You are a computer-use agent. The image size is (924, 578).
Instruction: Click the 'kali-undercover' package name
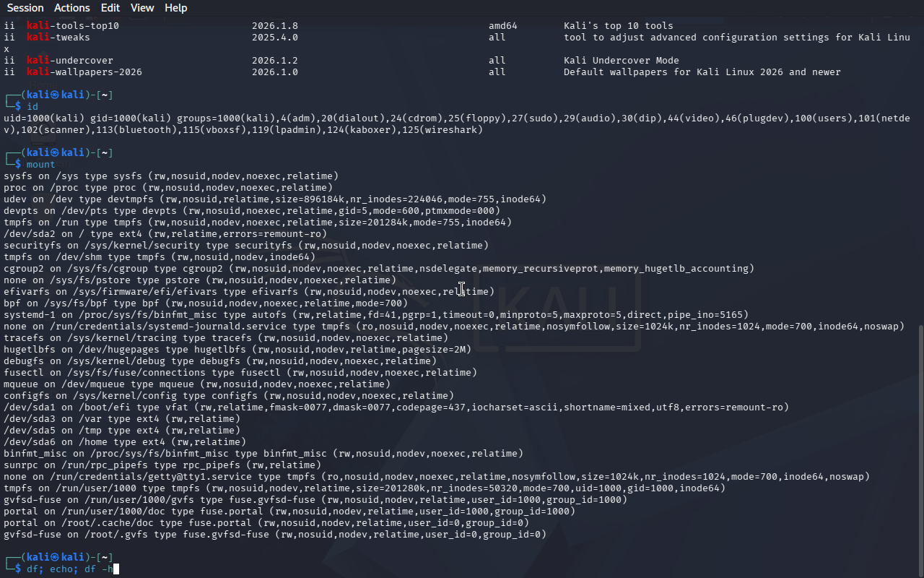[x=70, y=61]
